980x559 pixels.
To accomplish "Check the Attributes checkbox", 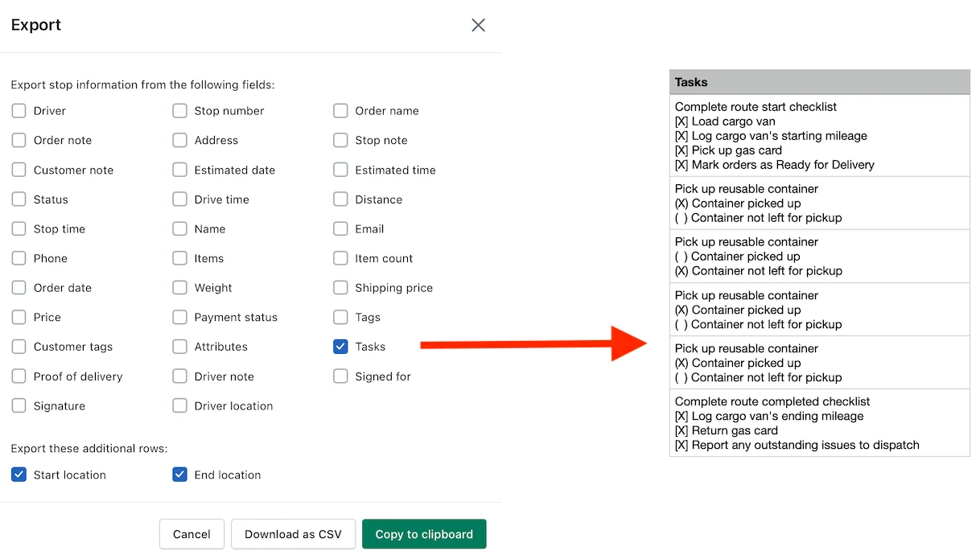I will 179,347.
